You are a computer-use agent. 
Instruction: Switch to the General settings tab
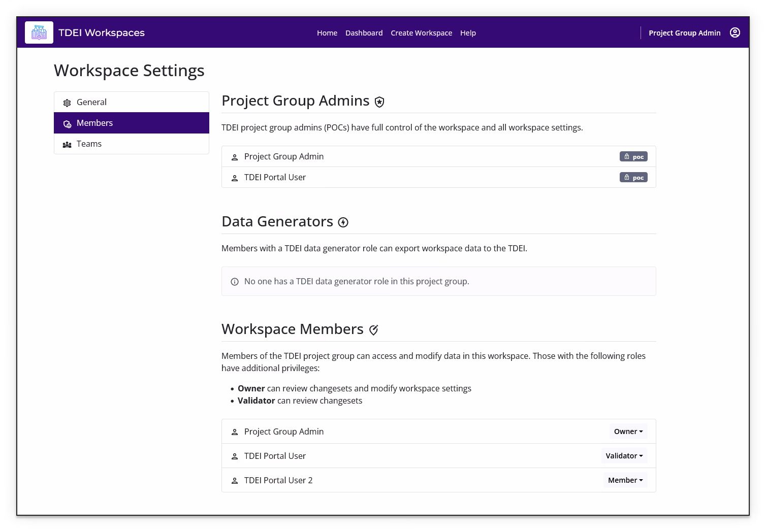point(132,102)
